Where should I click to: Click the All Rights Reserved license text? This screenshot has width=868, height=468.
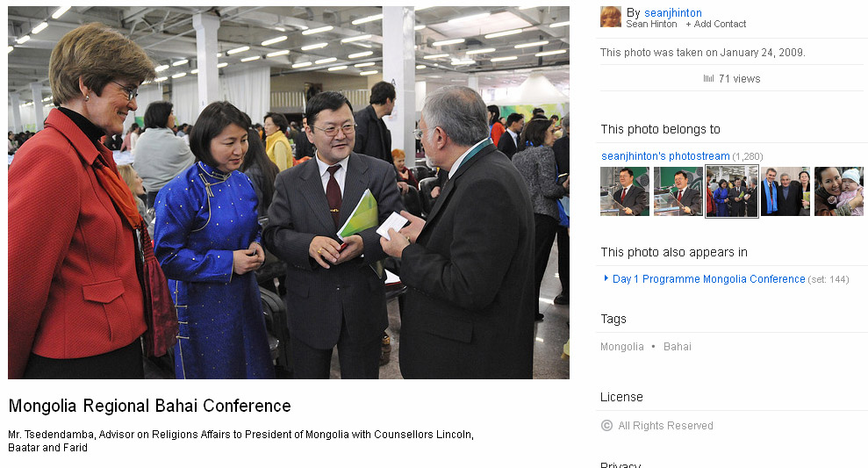click(x=665, y=425)
